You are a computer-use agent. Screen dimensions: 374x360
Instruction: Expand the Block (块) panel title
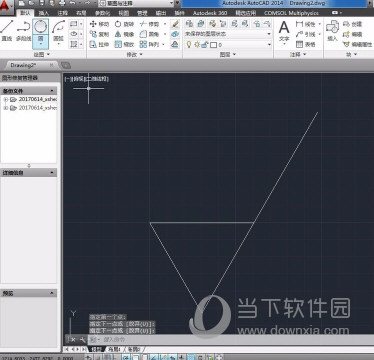(351, 54)
